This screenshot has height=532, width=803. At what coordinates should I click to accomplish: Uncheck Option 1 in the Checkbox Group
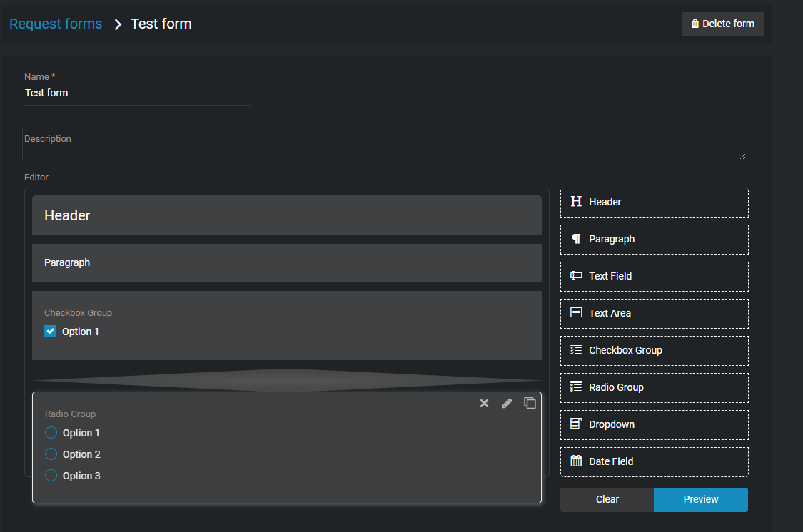[50, 331]
